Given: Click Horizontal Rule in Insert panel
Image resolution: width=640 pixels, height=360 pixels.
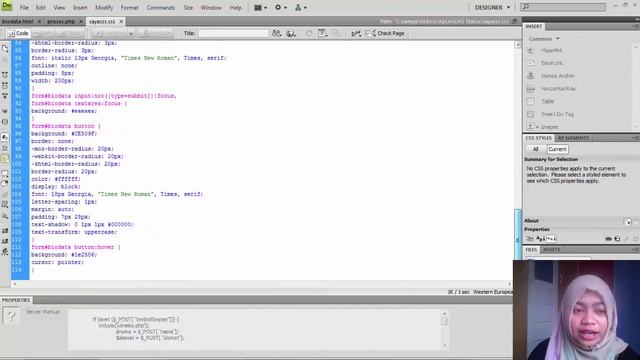Looking at the screenshot, I should coord(558,89).
